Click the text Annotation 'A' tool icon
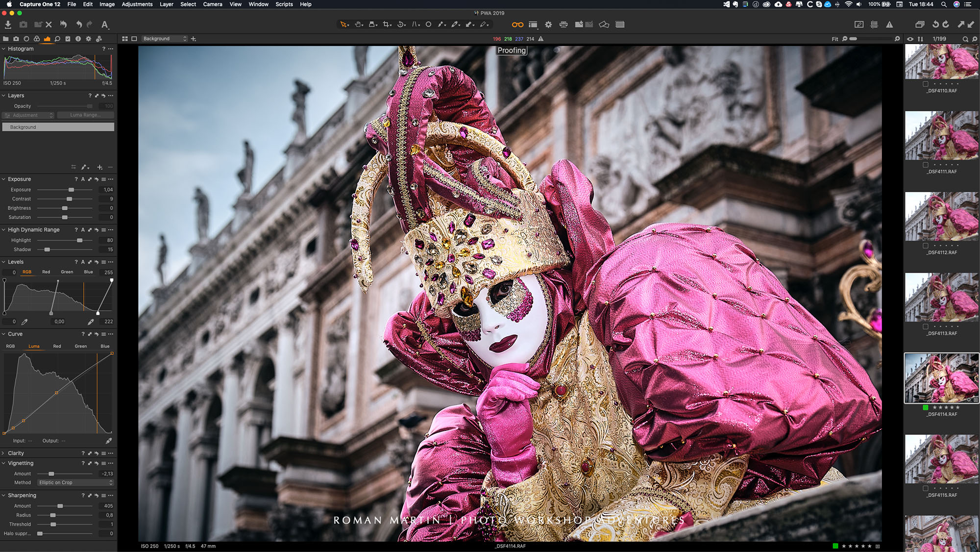Image resolution: width=980 pixels, height=552 pixels. (x=104, y=25)
